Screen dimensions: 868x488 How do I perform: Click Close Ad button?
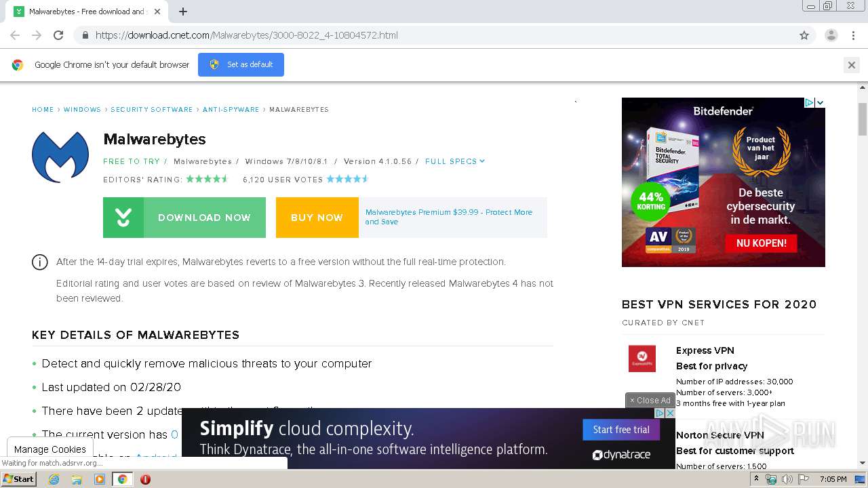pyautogui.click(x=650, y=401)
